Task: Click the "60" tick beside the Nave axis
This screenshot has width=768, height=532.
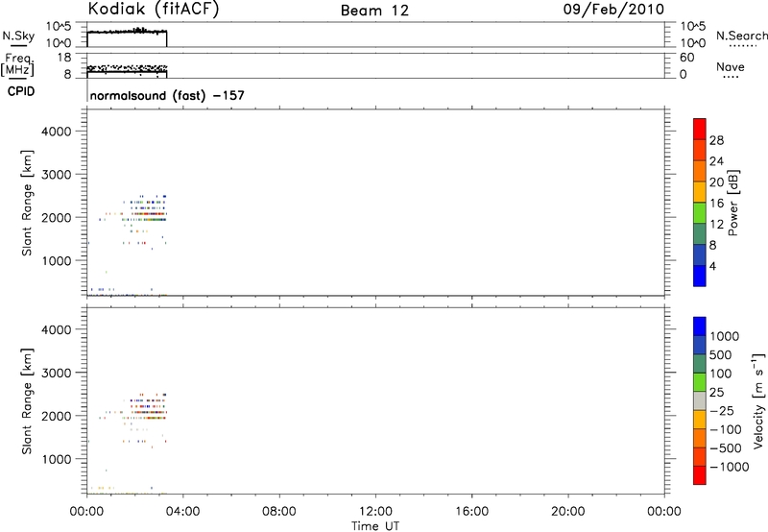Action: [x=686, y=58]
